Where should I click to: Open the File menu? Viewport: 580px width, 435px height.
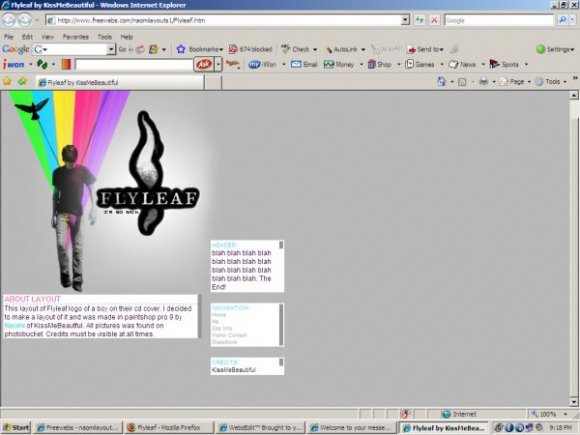9,37
